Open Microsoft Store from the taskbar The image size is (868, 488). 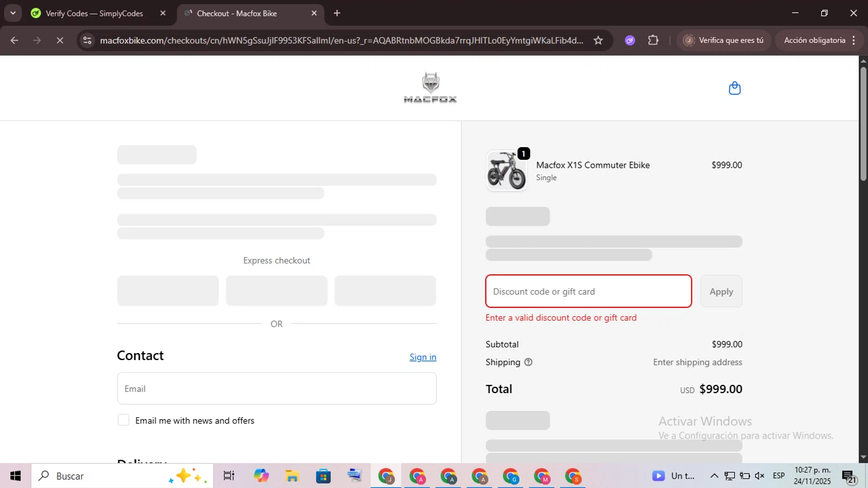click(323, 476)
